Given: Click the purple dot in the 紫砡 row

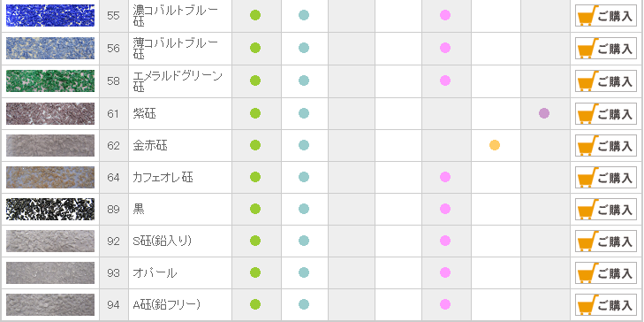Looking at the screenshot, I should (544, 113).
